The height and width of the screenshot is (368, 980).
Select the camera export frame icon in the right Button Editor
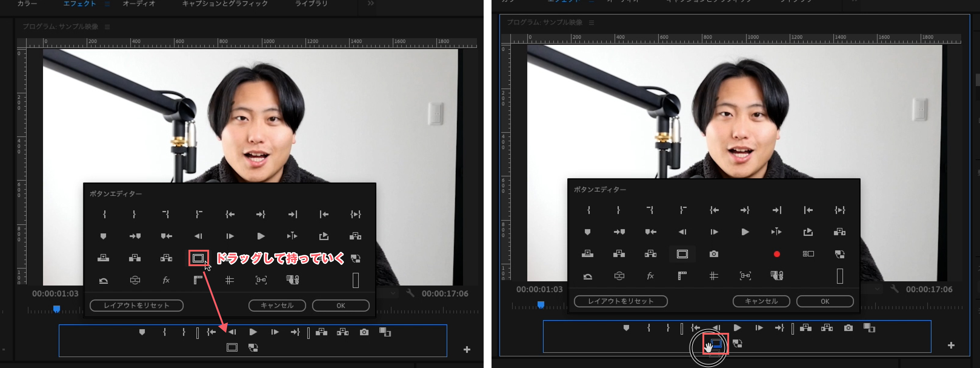coord(714,254)
